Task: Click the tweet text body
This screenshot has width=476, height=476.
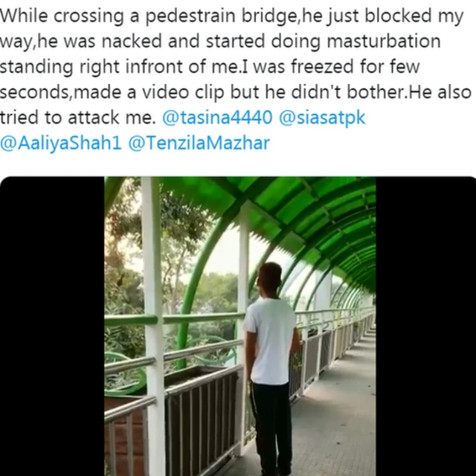Action: pyautogui.click(x=236, y=79)
